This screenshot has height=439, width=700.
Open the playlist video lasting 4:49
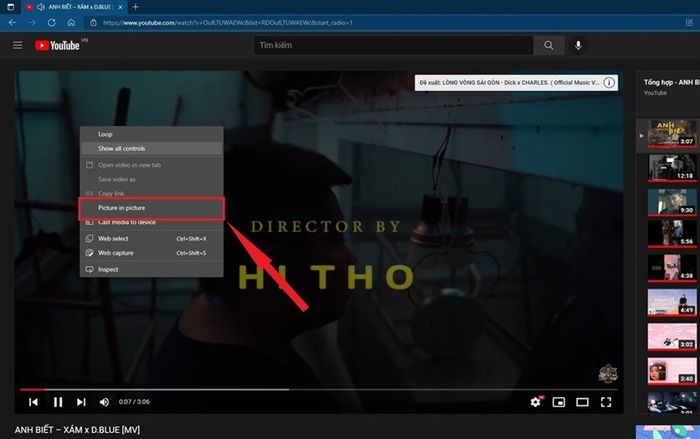[672, 302]
